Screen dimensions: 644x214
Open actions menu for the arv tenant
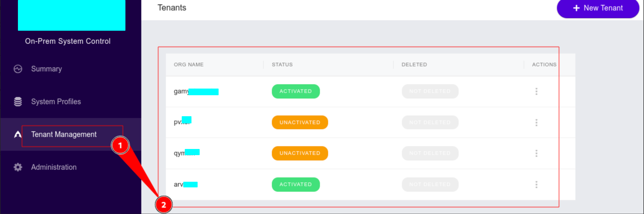(536, 185)
